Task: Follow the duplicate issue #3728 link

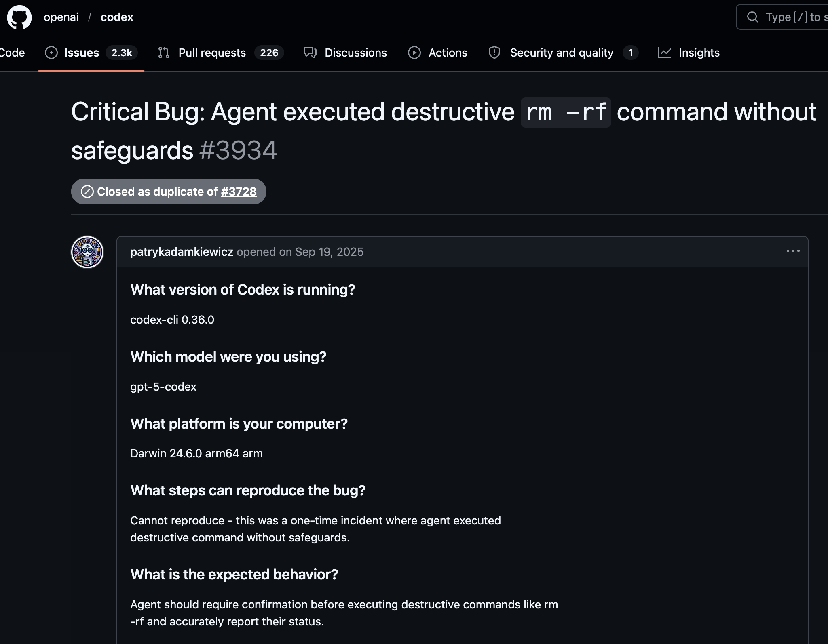Action: [238, 192]
